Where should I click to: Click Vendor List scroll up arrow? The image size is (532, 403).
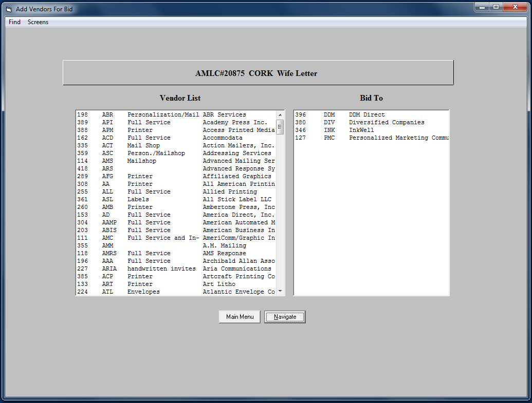(x=280, y=115)
